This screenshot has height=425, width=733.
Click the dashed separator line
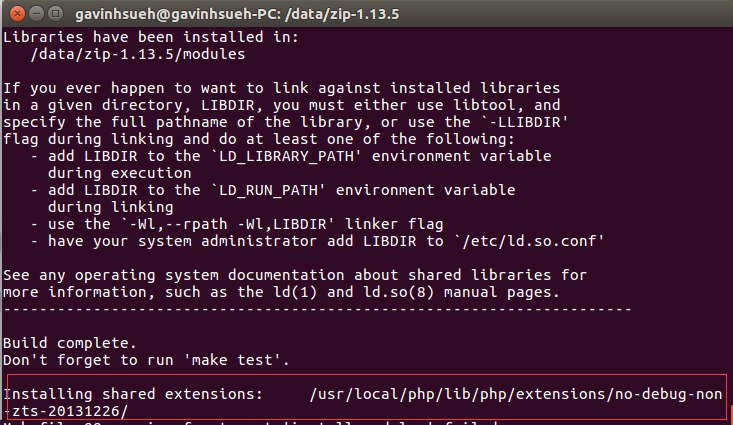click(317, 308)
